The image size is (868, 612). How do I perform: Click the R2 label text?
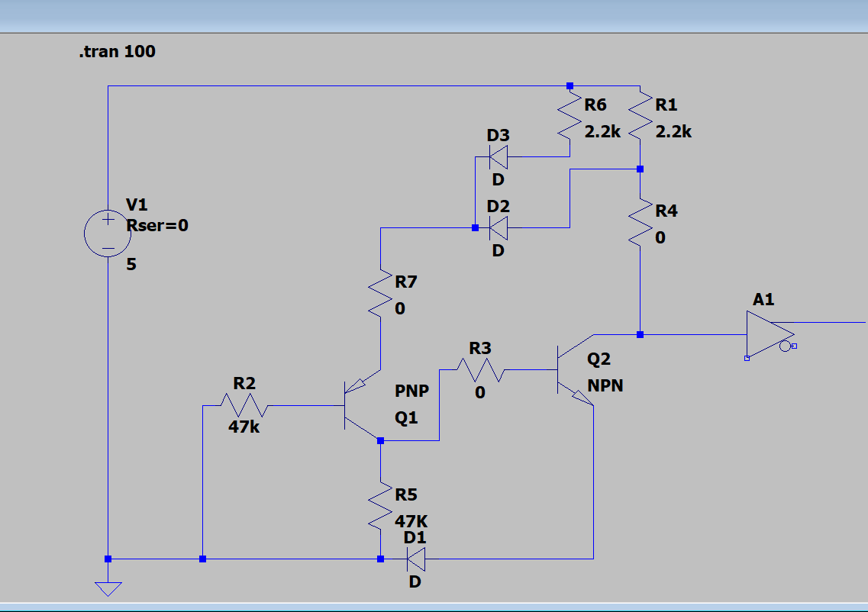(244, 384)
